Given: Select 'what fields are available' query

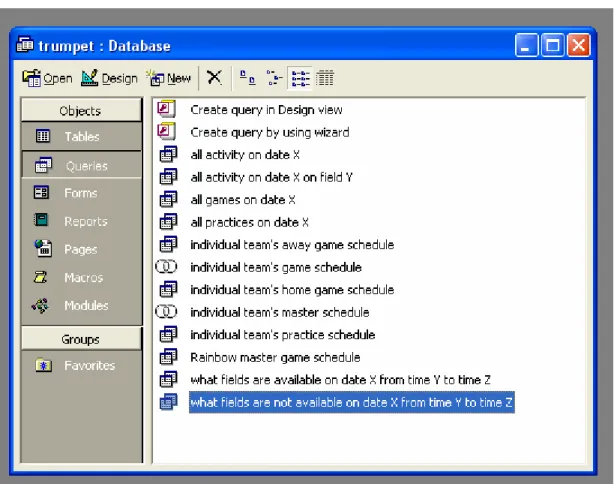Looking at the screenshot, I should [340, 380].
